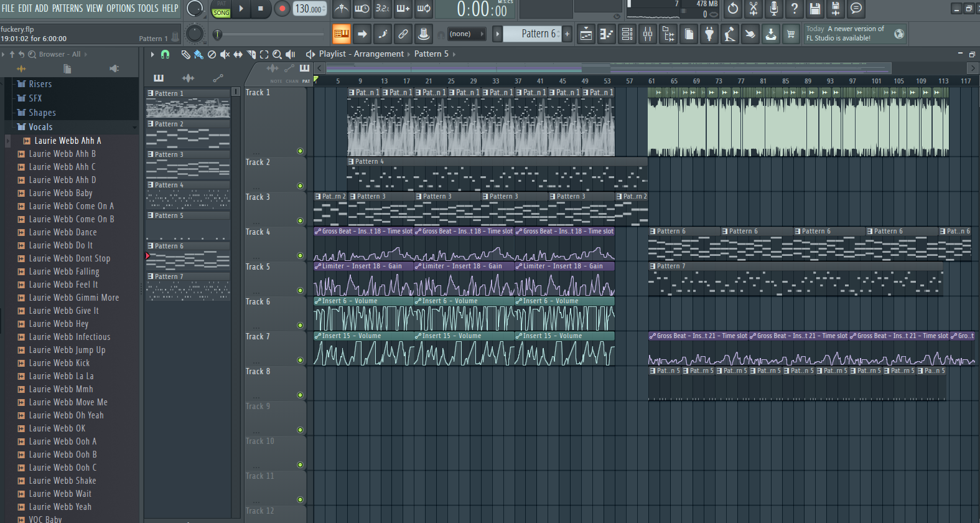Toggle playlist snap magnet
This screenshot has height=523, width=980.
click(165, 55)
